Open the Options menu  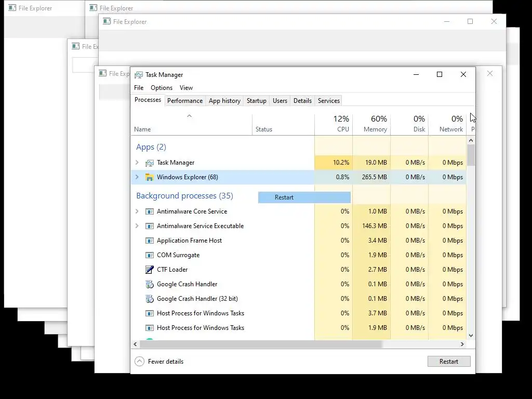(162, 87)
